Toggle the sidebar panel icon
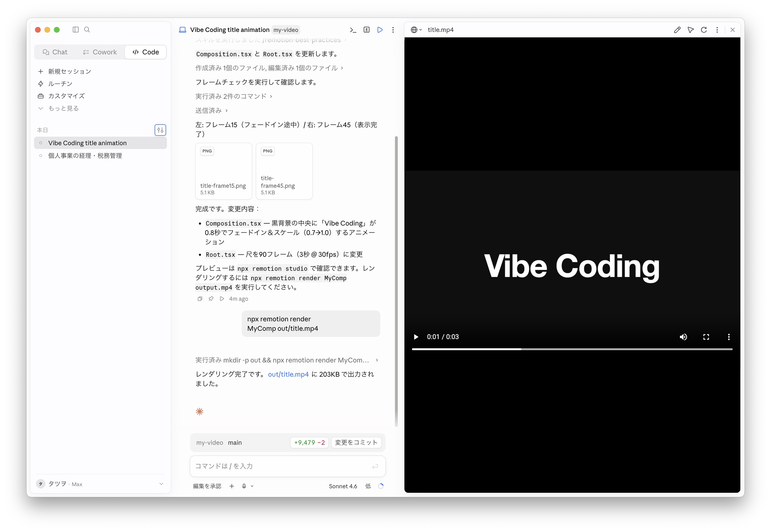The height and width of the screenshot is (532, 771). point(76,30)
